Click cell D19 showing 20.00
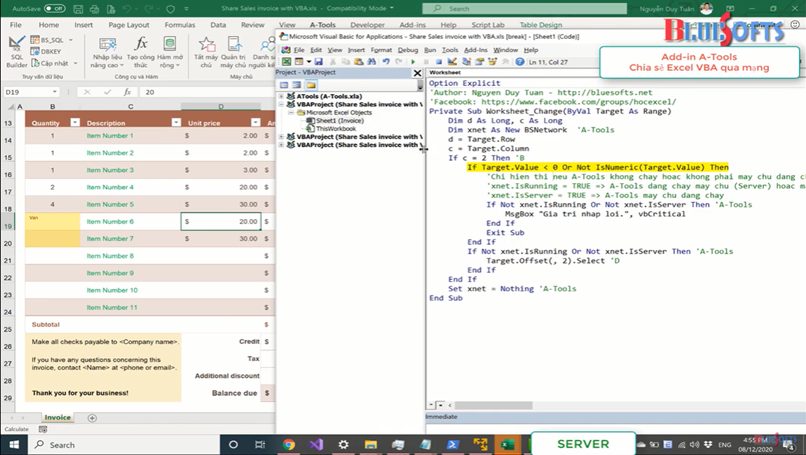This screenshot has height=455, width=806. [x=221, y=222]
